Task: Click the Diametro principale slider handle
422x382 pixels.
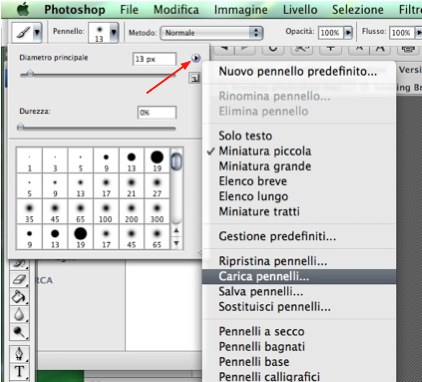Action: 30,73
